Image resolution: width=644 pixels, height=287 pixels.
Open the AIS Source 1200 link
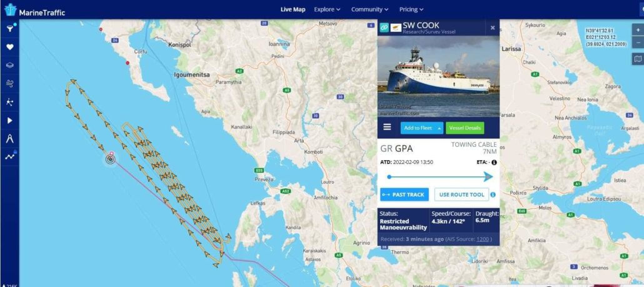(x=483, y=239)
